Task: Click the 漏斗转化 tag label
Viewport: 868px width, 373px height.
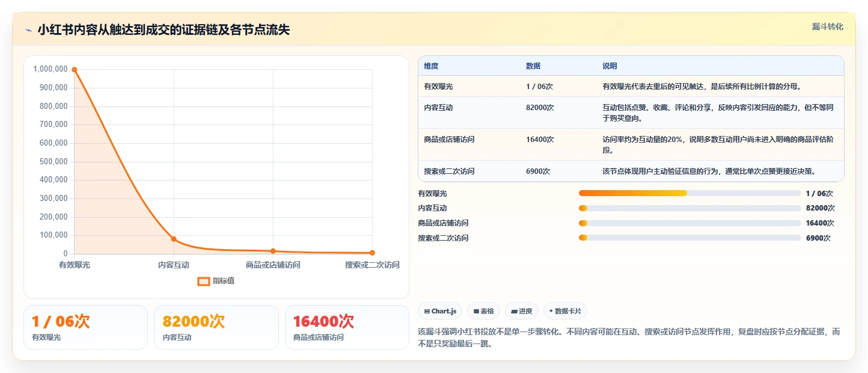Action: coord(828,27)
